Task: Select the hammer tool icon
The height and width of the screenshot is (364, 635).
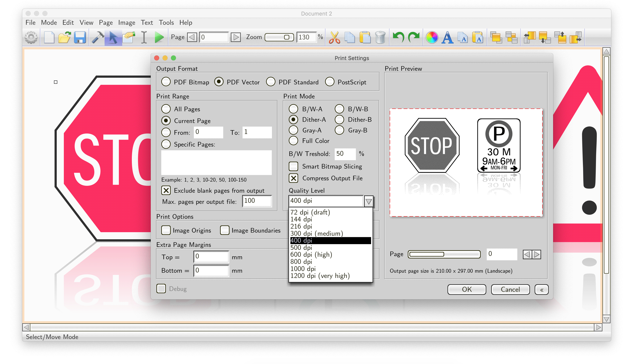Action: tap(98, 38)
